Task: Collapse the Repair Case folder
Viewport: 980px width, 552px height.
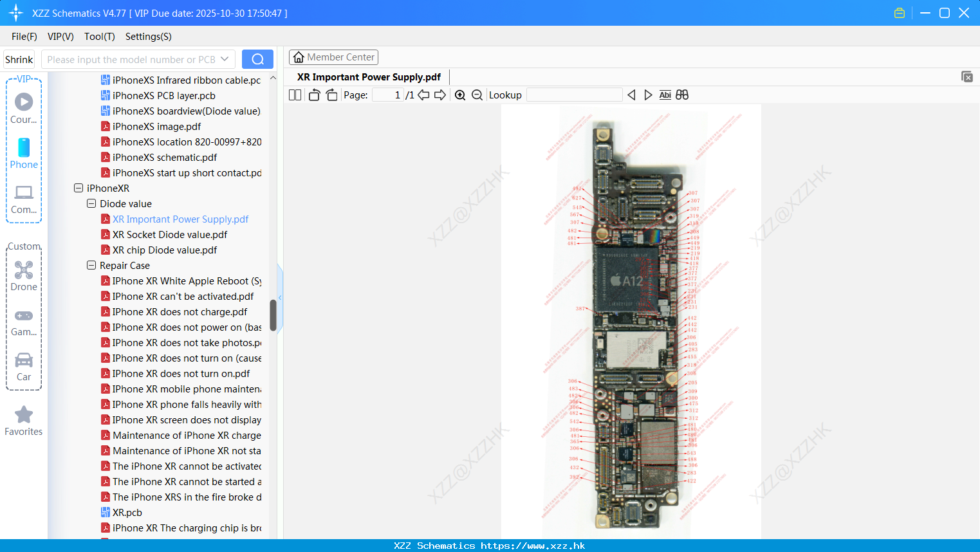Action: [91, 265]
